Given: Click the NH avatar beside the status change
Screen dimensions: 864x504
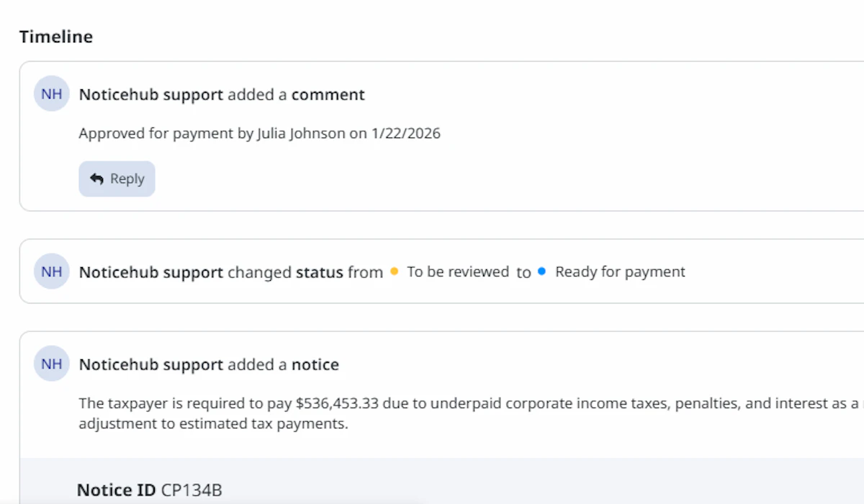Looking at the screenshot, I should point(51,271).
